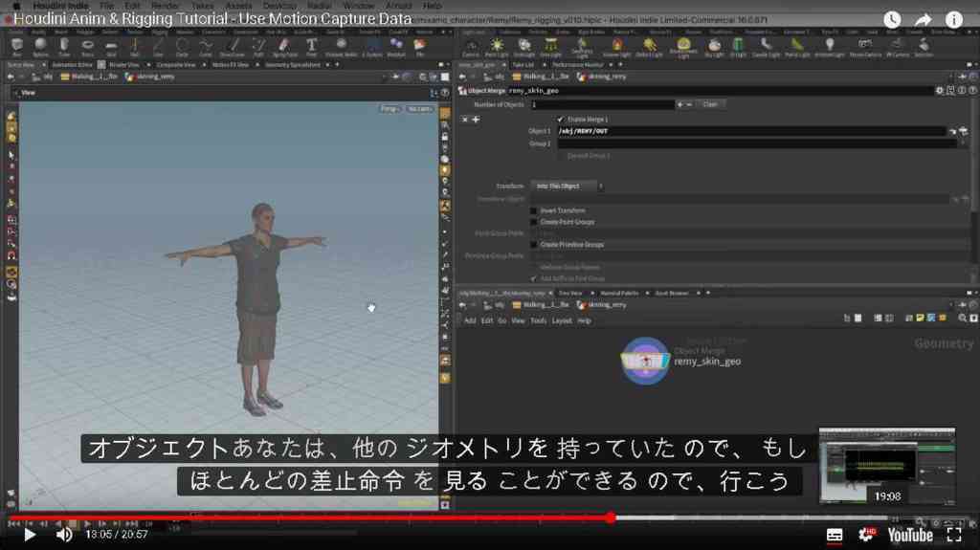The image size is (980, 550).
Task: Open the Persp camera dropdown in viewport
Action: [x=390, y=109]
